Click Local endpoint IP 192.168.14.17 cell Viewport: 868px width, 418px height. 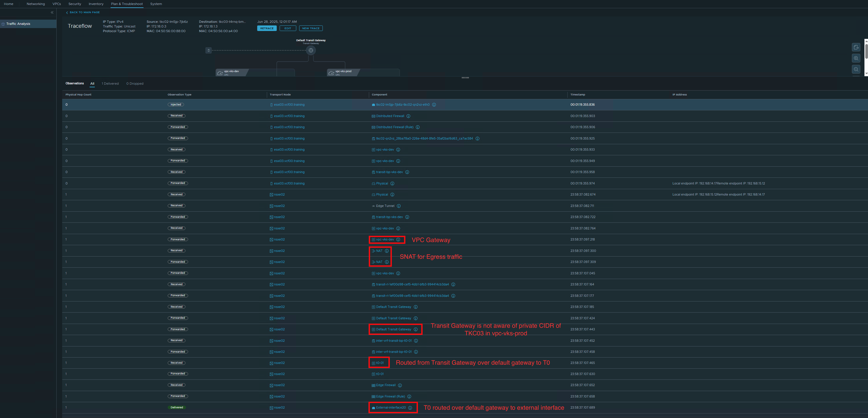coord(718,183)
